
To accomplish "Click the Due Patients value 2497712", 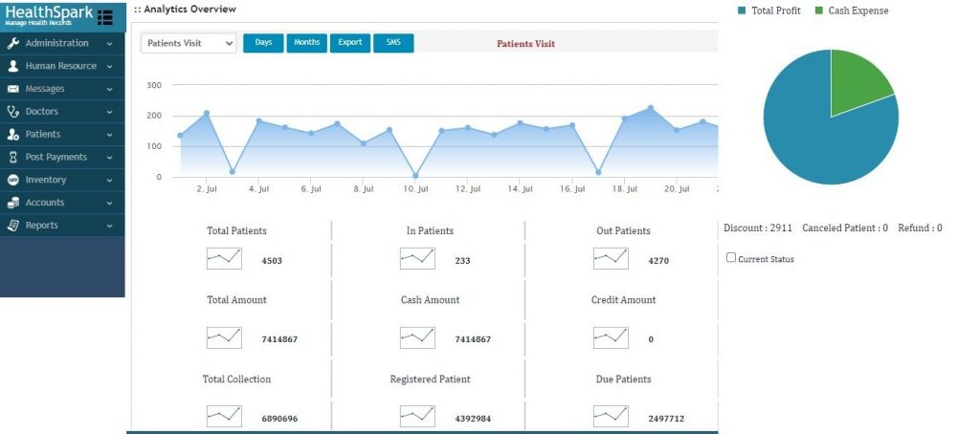I will 666,419.
